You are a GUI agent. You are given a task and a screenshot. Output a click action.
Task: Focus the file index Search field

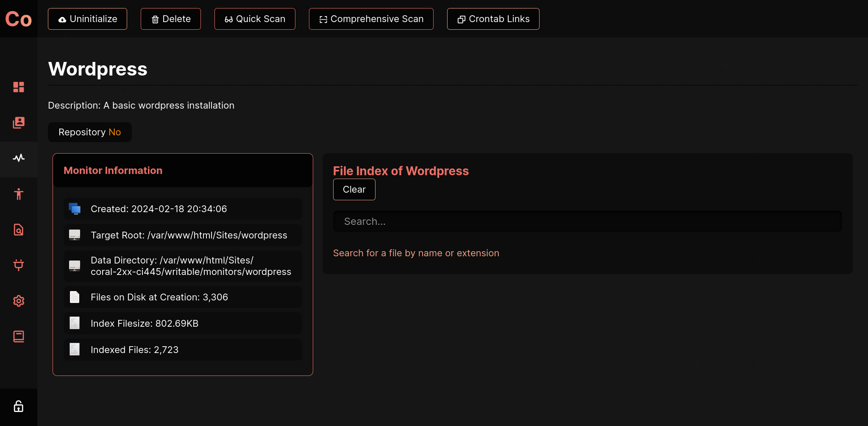coord(587,221)
